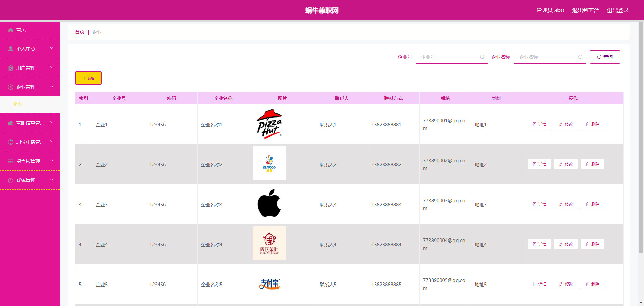Click the list icon beside 留言板管理
The width and height of the screenshot is (644, 306).
(11, 161)
